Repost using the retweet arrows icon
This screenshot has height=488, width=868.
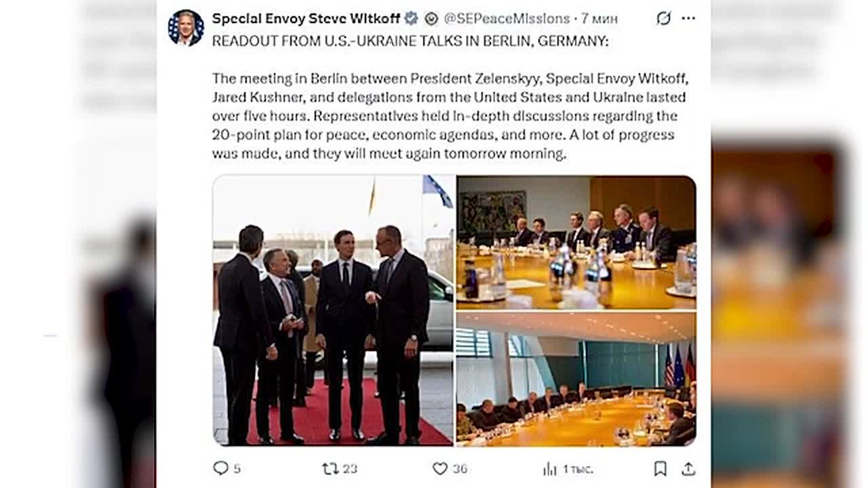(x=330, y=468)
